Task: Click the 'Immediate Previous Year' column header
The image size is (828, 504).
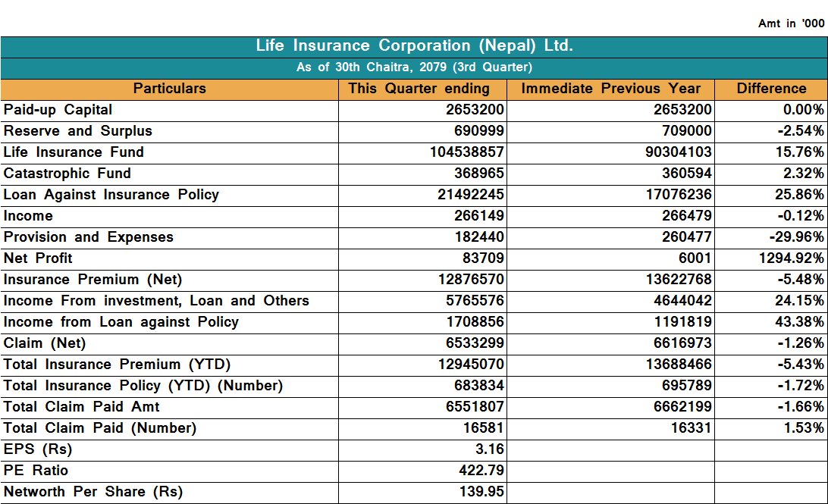Action: pos(611,89)
